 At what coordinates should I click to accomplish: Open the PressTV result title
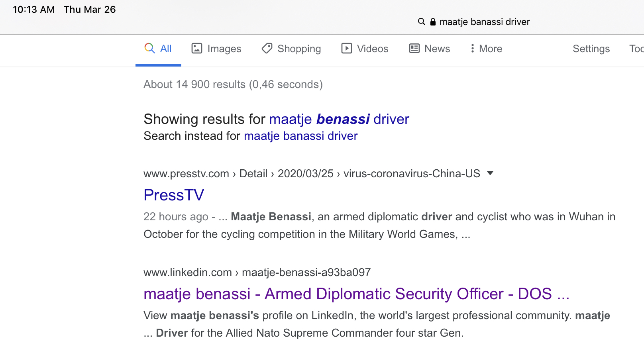coord(174,195)
